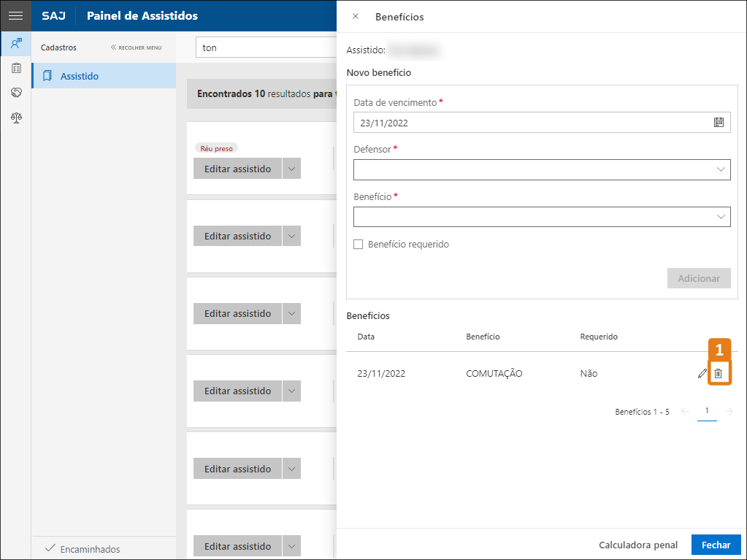
Task: Click the Benefício column header
Action: pyautogui.click(x=483, y=337)
